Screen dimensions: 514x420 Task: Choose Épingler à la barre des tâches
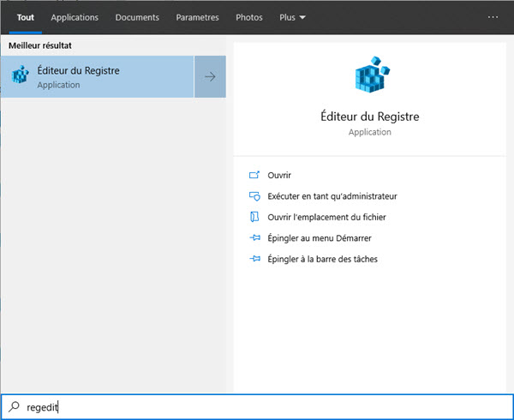coord(323,260)
